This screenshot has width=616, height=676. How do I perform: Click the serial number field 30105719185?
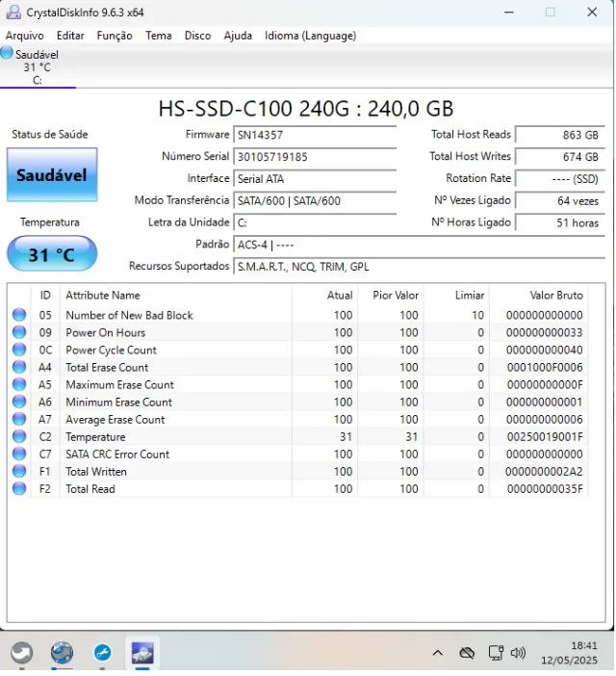click(x=315, y=157)
